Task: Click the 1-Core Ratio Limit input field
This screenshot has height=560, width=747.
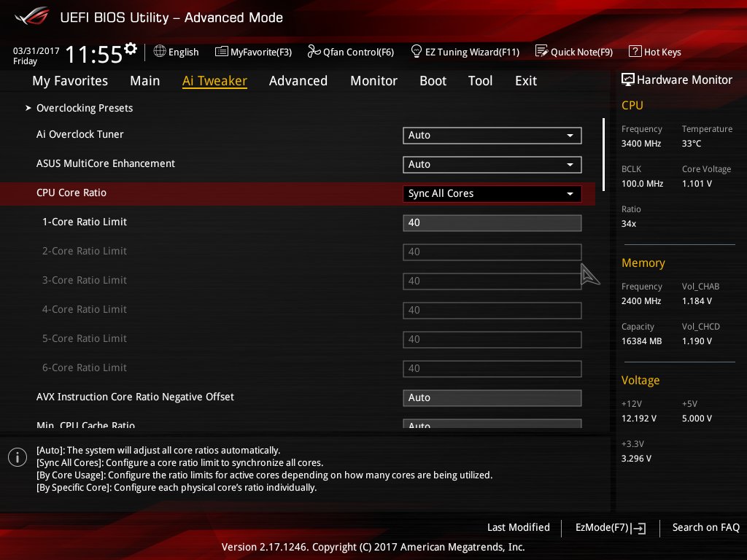Action: point(492,223)
